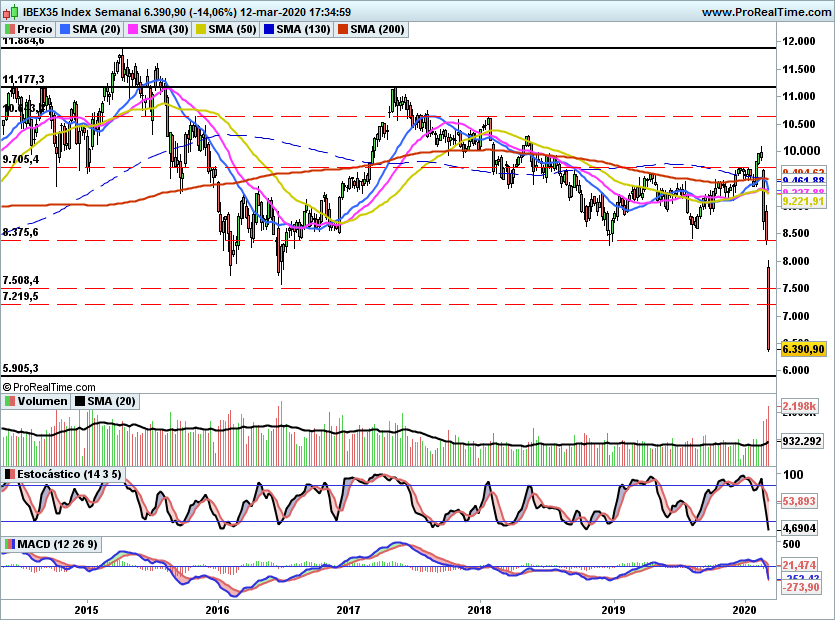The height and width of the screenshot is (620, 835).
Task: Click the 2017 year label on time axis
Action: click(349, 608)
